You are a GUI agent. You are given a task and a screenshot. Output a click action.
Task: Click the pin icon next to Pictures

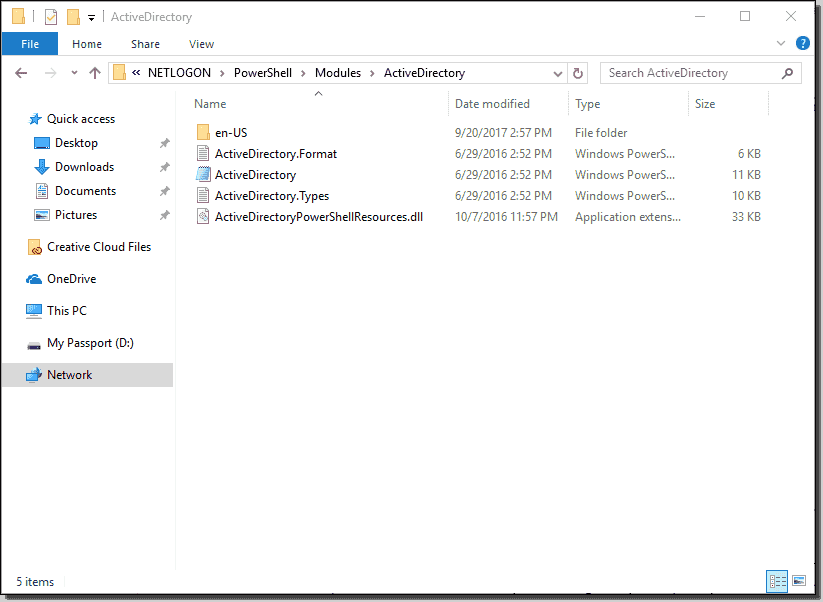(165, 215)
